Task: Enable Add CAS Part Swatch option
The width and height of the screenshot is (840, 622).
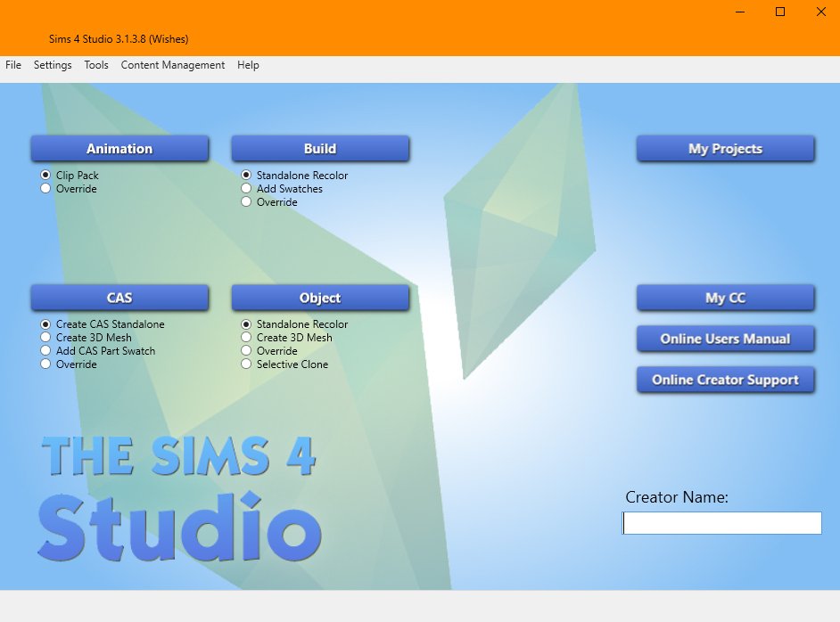Action: click(46, 351)
